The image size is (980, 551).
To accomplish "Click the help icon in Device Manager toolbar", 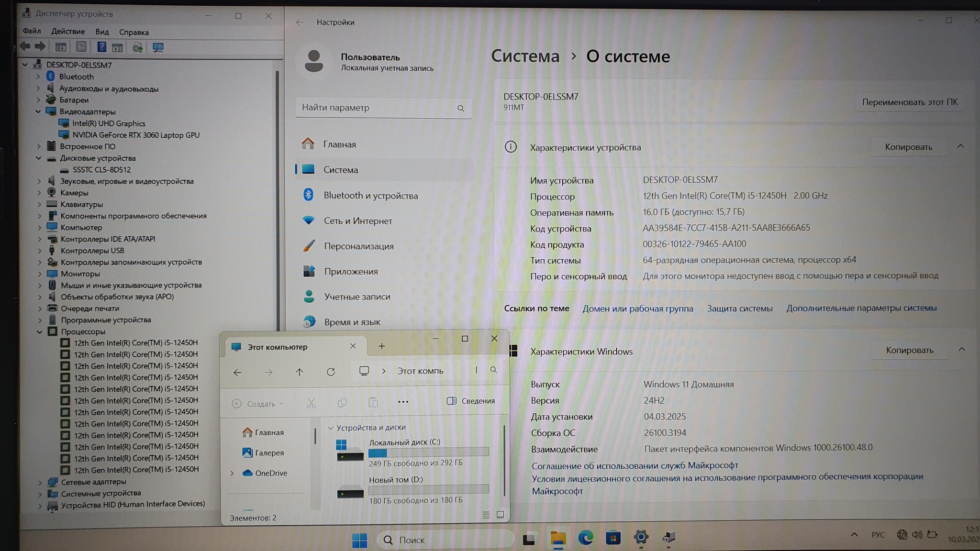I will [101, 47].
